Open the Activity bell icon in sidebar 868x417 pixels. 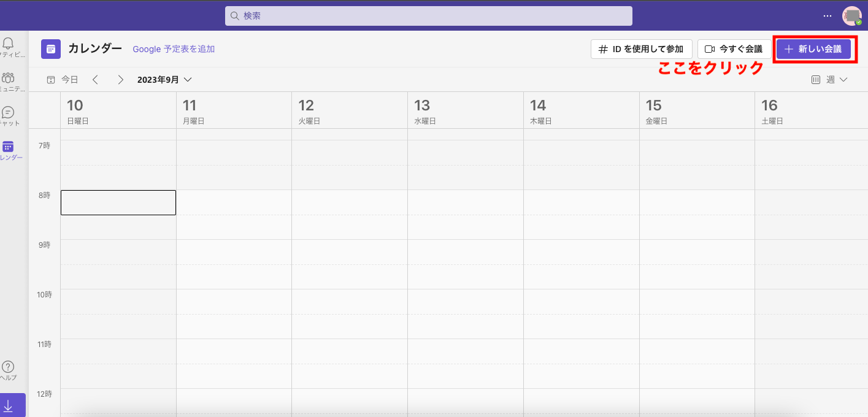pos(9,44)
